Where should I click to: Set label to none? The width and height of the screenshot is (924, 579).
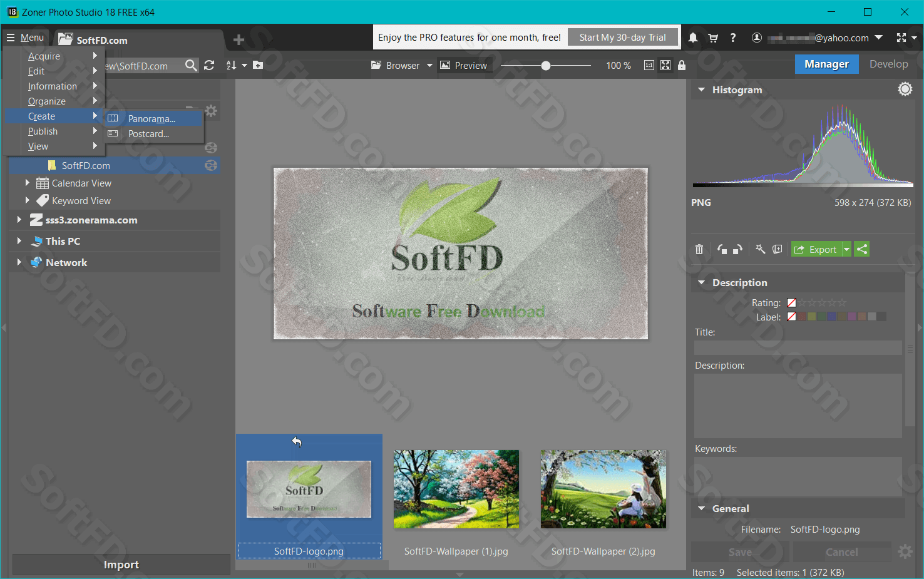point(791,316)
